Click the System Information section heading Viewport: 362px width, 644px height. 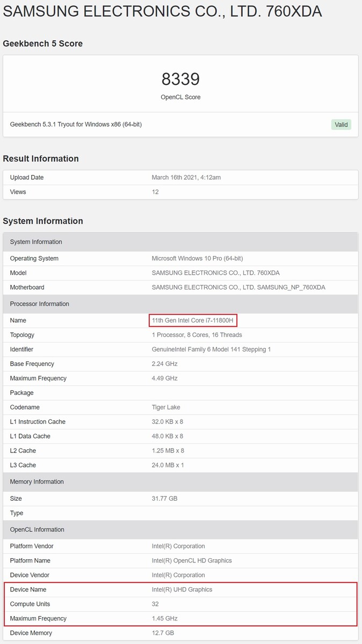[x=43, y=221]
